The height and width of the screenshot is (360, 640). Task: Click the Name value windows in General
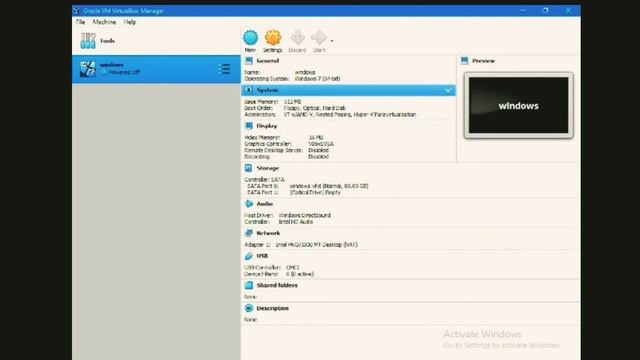pyautogui.click(x=305, y=72)
